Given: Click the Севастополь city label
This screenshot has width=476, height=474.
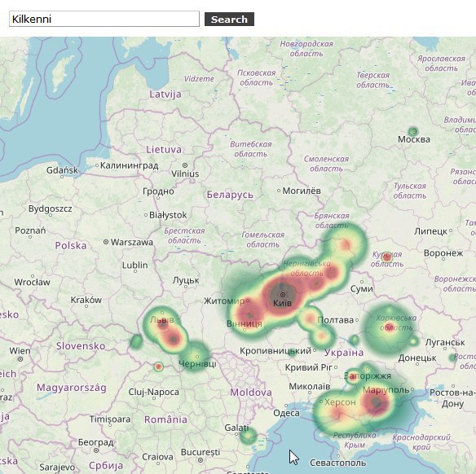Looking at the screenshot, I should click(338, 463).
